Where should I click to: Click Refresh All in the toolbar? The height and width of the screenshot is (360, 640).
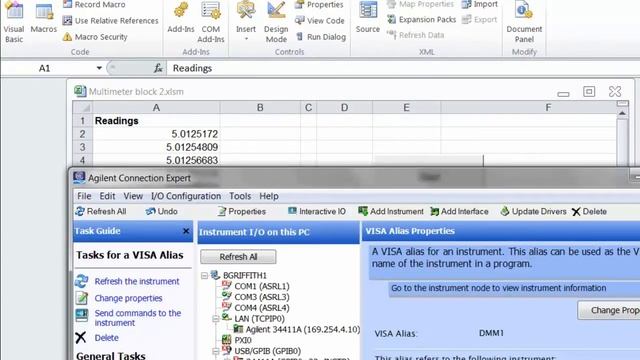point(101,211)
